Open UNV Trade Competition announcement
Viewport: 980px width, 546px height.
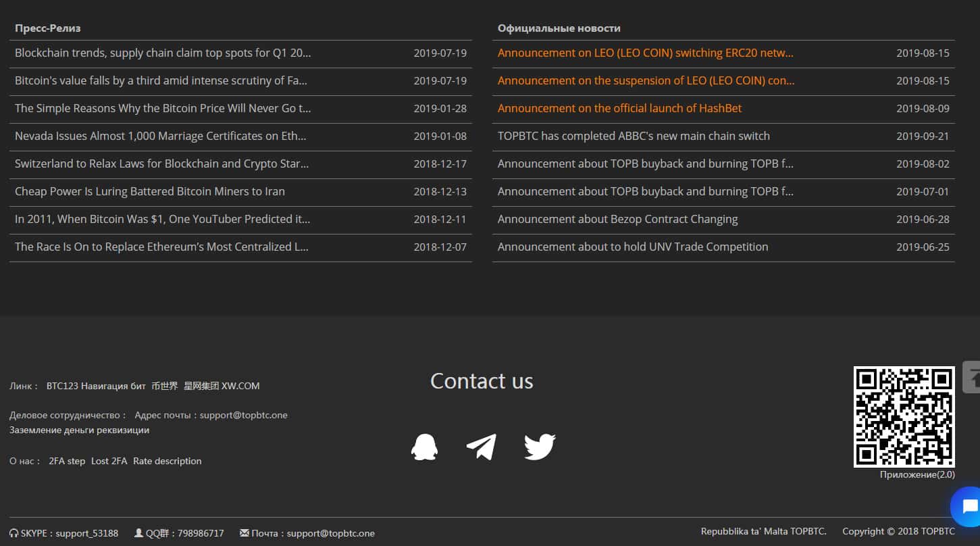coord(633,247)
